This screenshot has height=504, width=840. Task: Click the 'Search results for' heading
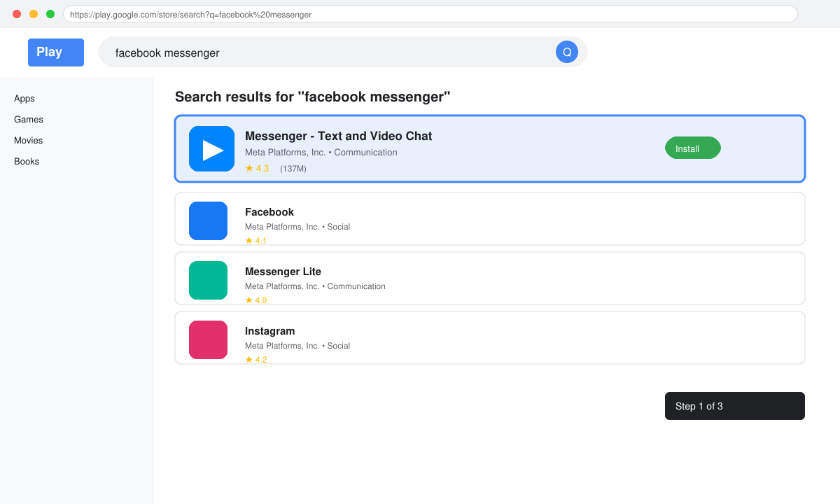tap(312, 97)
